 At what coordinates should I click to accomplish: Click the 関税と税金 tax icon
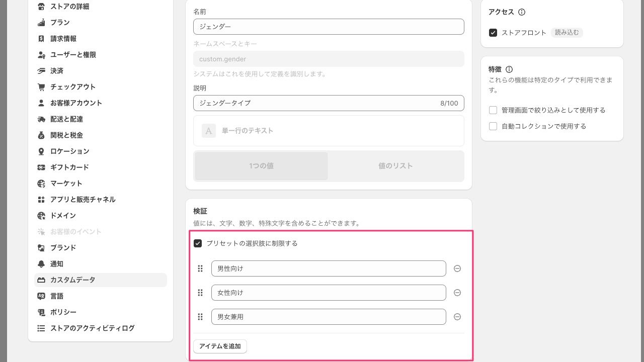coord(41,135)
